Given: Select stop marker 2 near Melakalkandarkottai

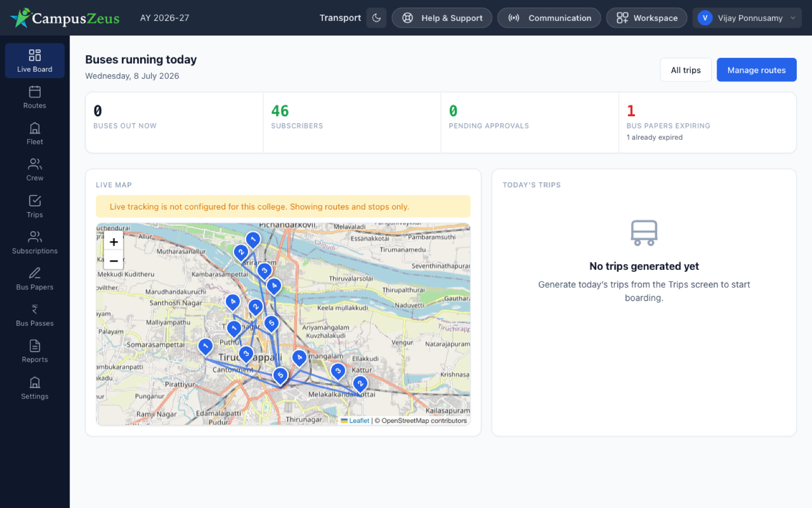Looking at the screenshot, I should 360,384.
